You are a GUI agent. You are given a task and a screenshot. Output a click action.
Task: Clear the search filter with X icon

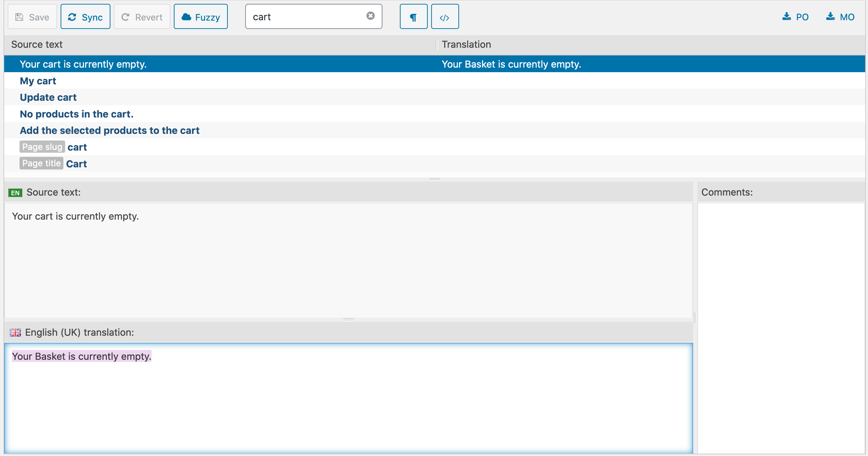tap(370, 16)
